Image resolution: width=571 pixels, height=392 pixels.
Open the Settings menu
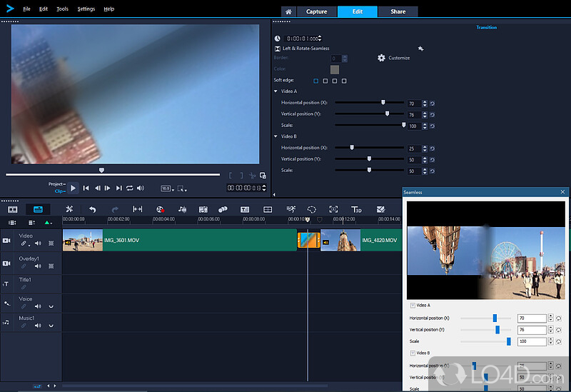(x=86, y=9)
